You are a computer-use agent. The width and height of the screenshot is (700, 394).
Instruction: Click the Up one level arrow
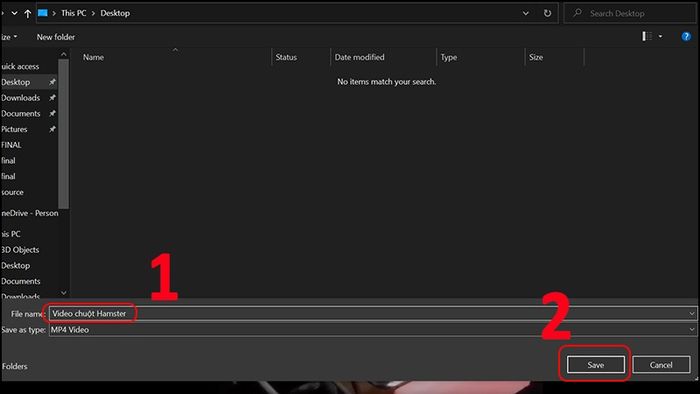coord(28,13)
